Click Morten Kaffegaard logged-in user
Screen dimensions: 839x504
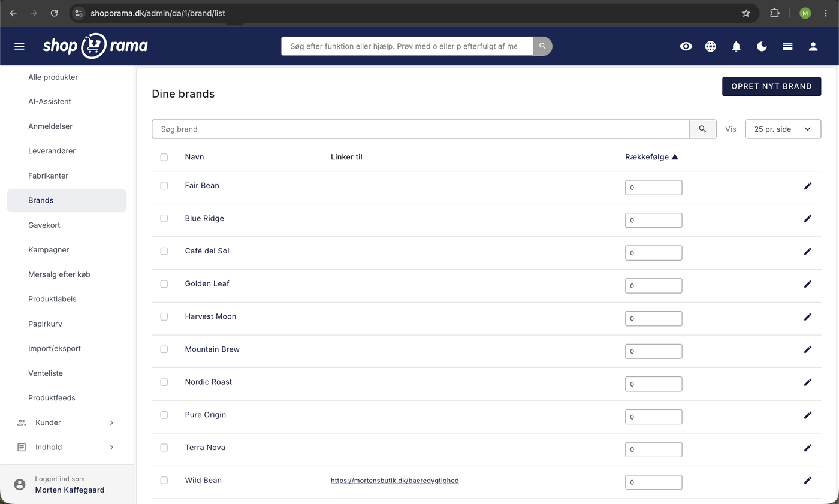70,490
